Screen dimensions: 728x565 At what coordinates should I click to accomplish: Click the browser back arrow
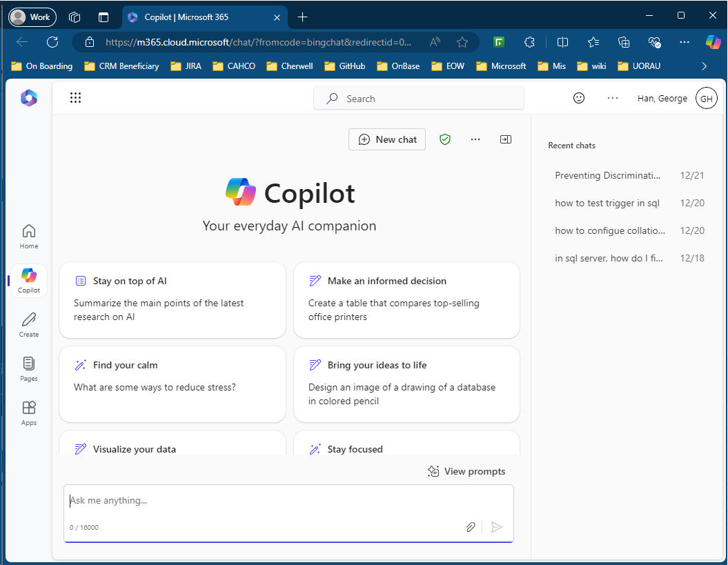tap(22, 42)
